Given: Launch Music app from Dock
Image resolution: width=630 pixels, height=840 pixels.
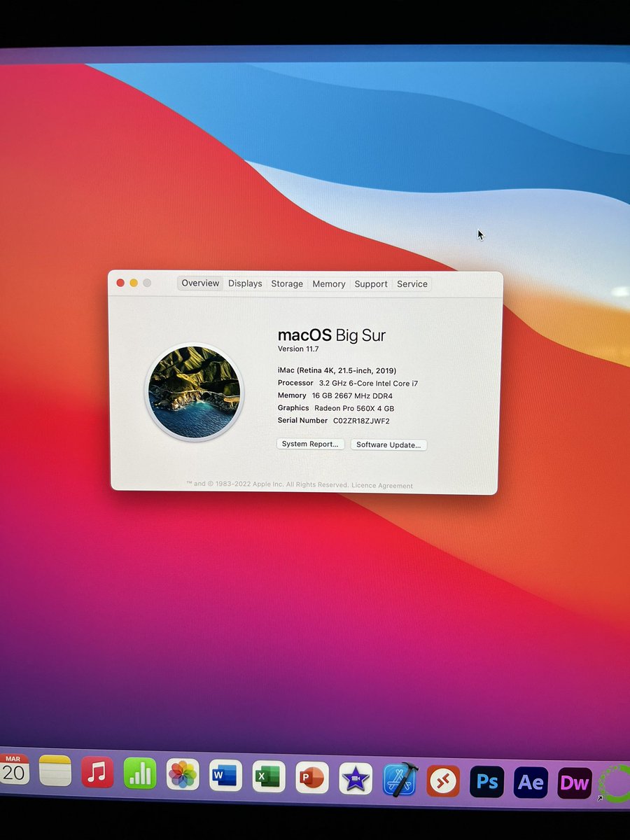Looking at the screenshot, I should tap(97, 772).
